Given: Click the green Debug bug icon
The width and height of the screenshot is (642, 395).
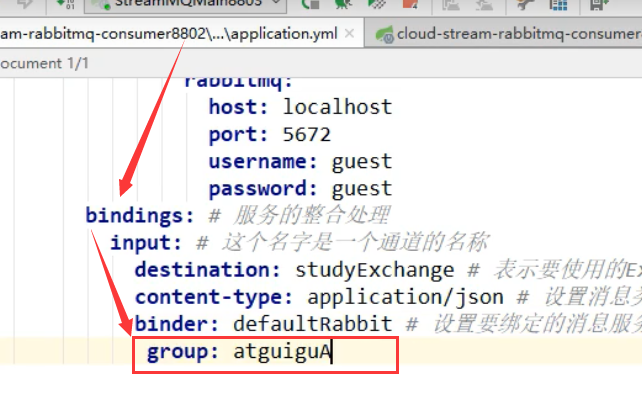Looking at the screenshot, I should coord(343,4).
